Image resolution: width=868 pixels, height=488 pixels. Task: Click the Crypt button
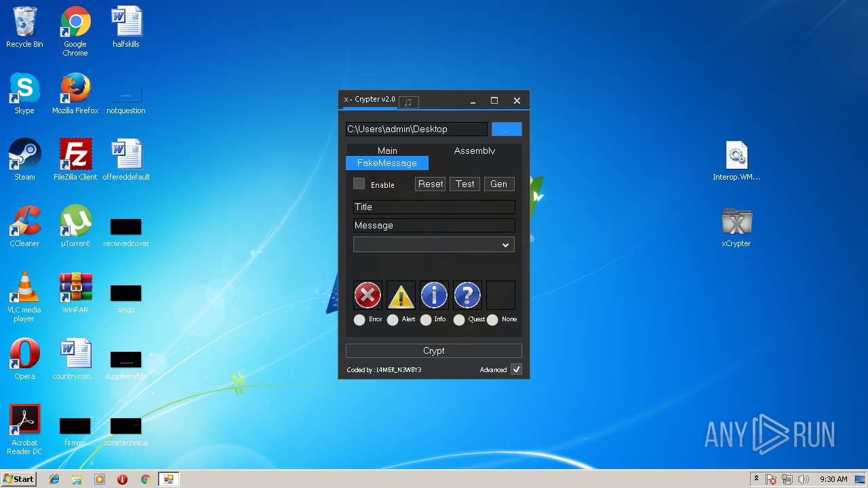(434, 350)
